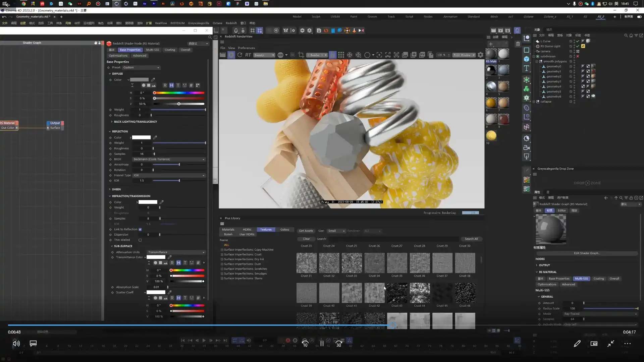Click the RenderView refresh icon
644x362 pixels.
(x=240, y=55)
